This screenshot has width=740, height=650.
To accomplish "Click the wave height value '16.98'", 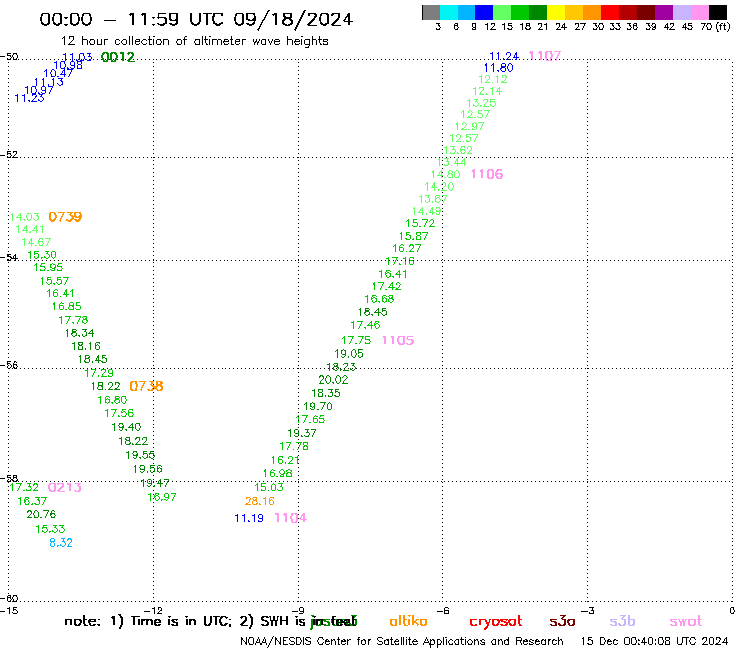I will (x=278, y=473).
